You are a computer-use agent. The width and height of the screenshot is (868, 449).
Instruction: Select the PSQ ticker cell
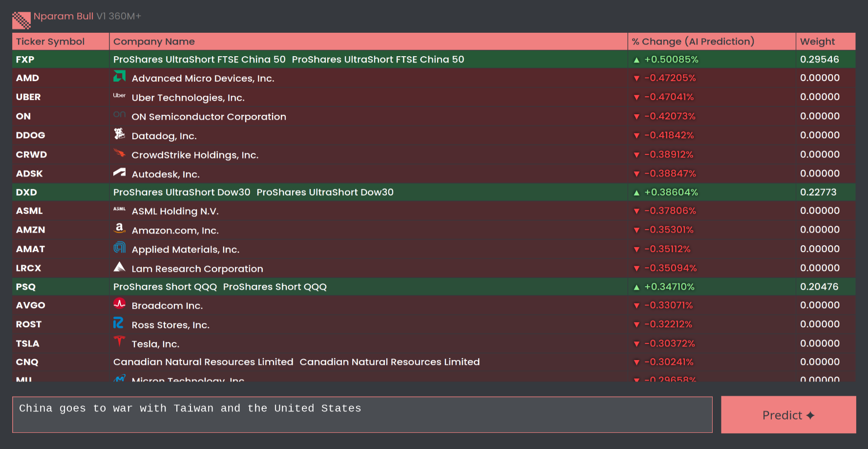pos(61,287)
